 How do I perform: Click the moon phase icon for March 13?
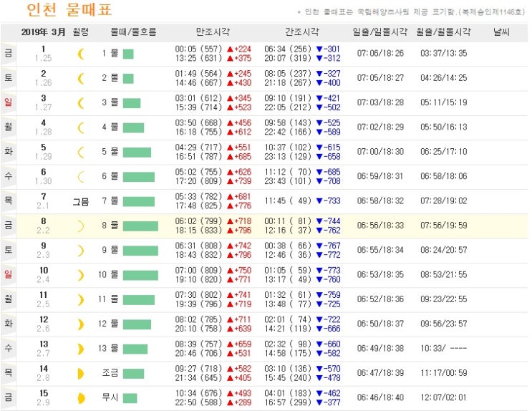tap(81, 349)
